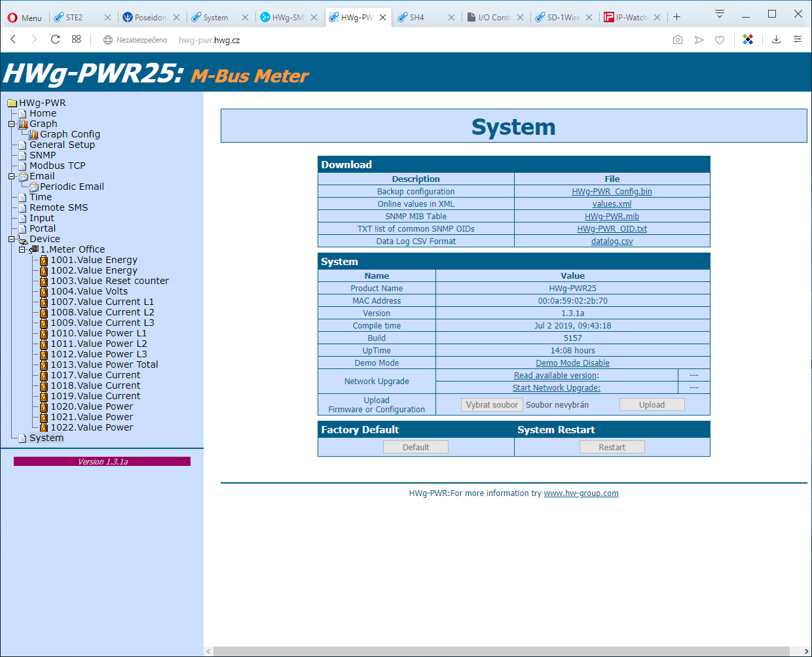Collapse the Graph tree node
812x657 pixels.
pos(11,124)
